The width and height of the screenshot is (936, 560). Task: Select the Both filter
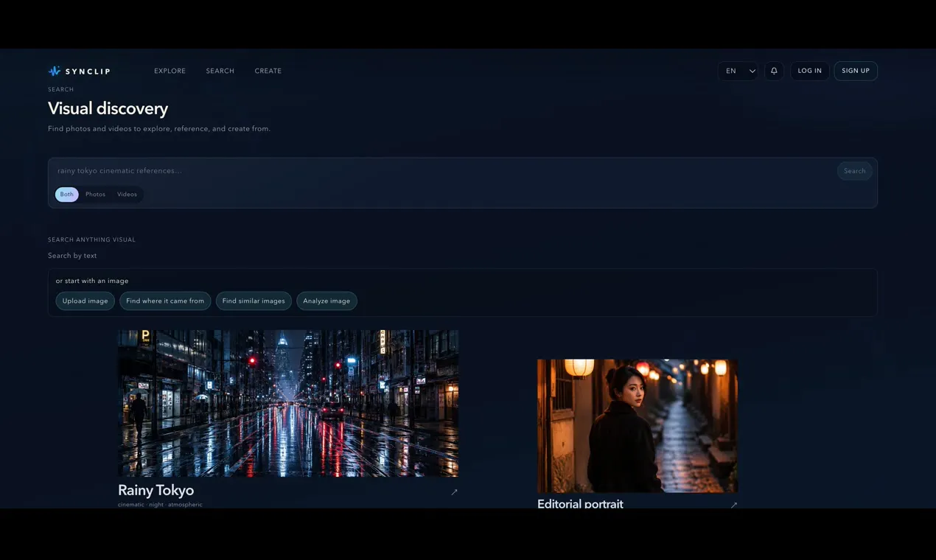point(67,195)
